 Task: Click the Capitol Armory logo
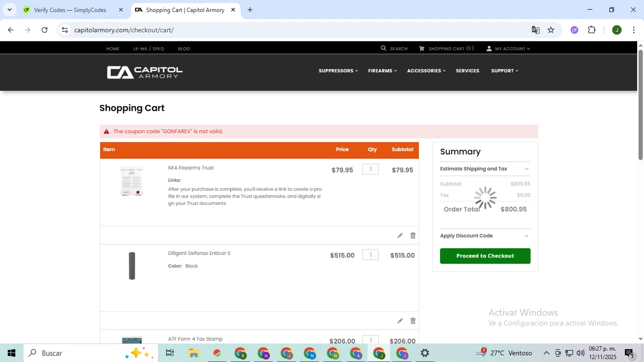point(145,72)
